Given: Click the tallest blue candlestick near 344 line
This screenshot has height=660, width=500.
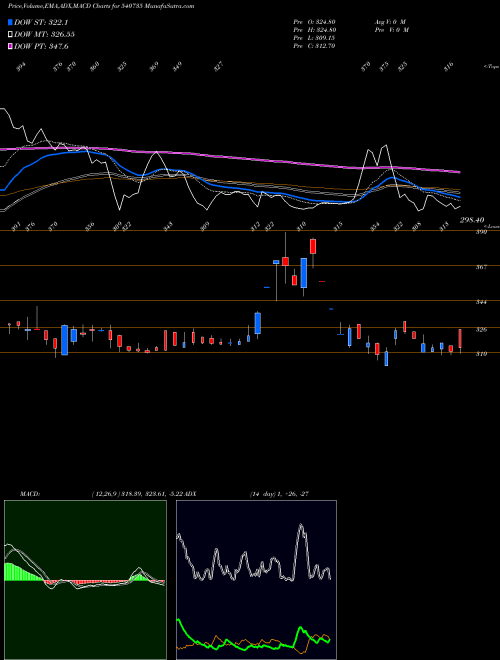Looking at the screenshot, I should click(304, 273).
